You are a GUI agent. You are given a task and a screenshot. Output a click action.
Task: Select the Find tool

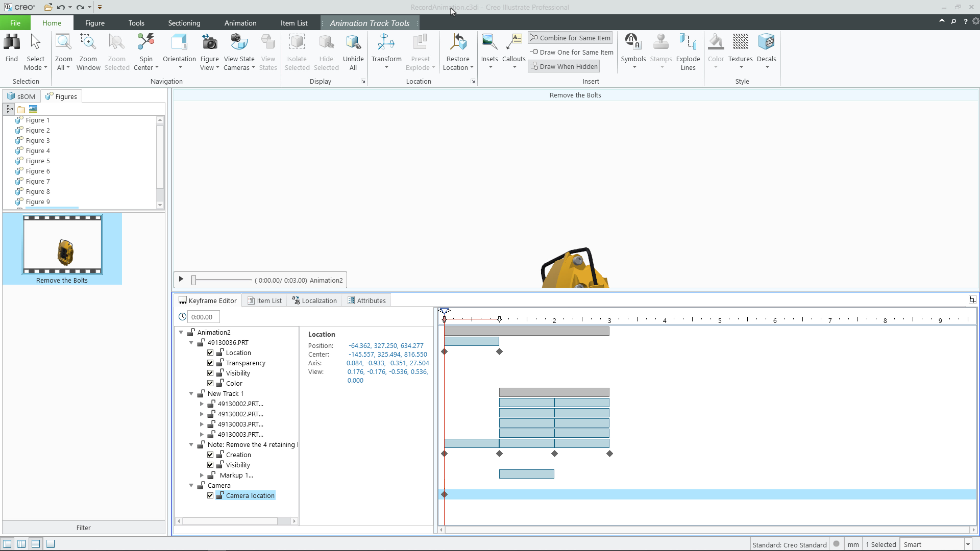12,48
